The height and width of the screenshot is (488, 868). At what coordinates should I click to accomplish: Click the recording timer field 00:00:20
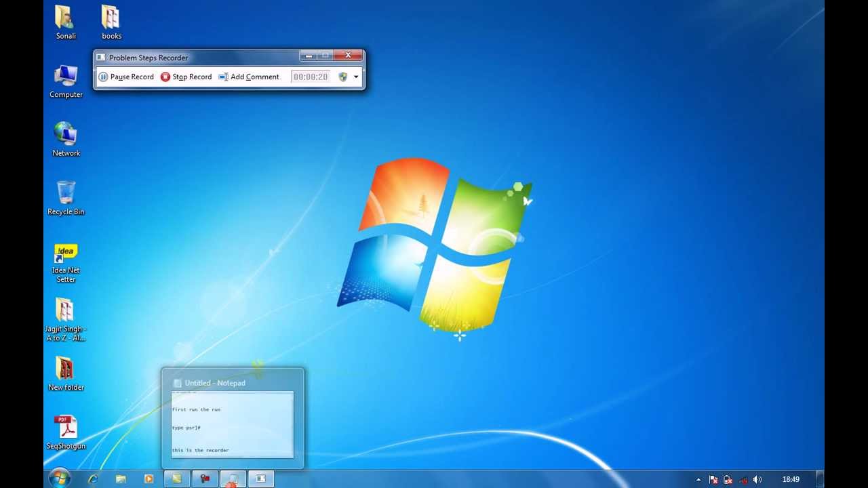311,77
